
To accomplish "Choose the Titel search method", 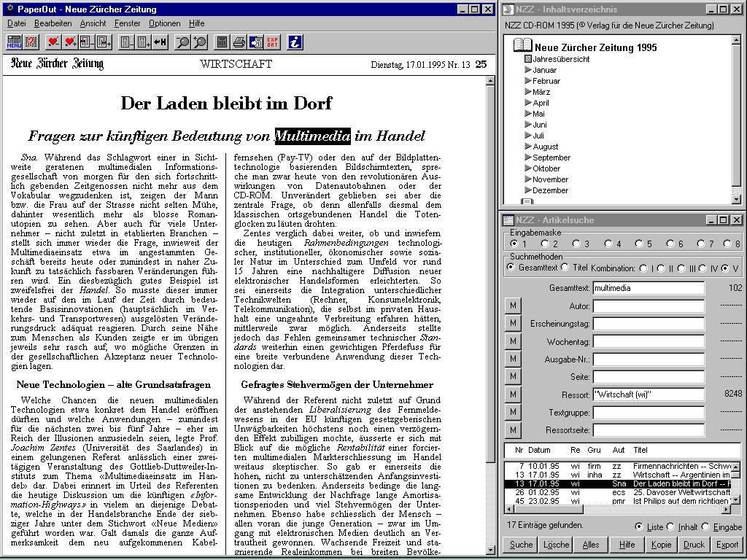I will tap(566, 268).
